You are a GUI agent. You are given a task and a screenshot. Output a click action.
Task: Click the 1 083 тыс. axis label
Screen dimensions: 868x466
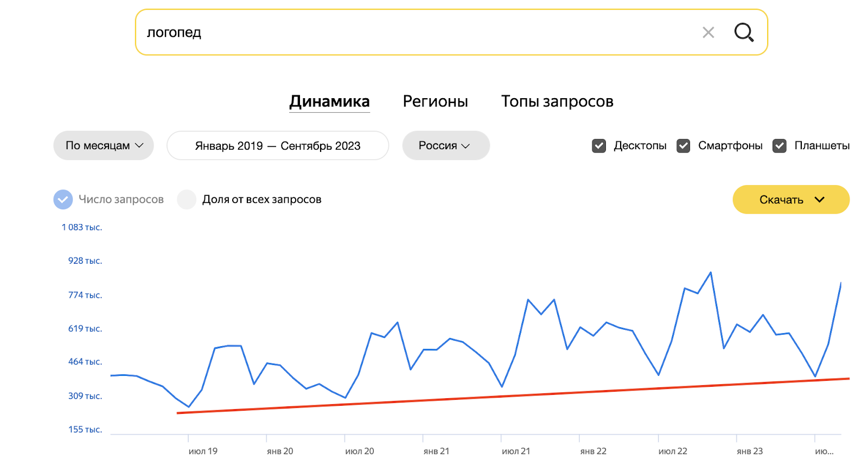[82, 227]
